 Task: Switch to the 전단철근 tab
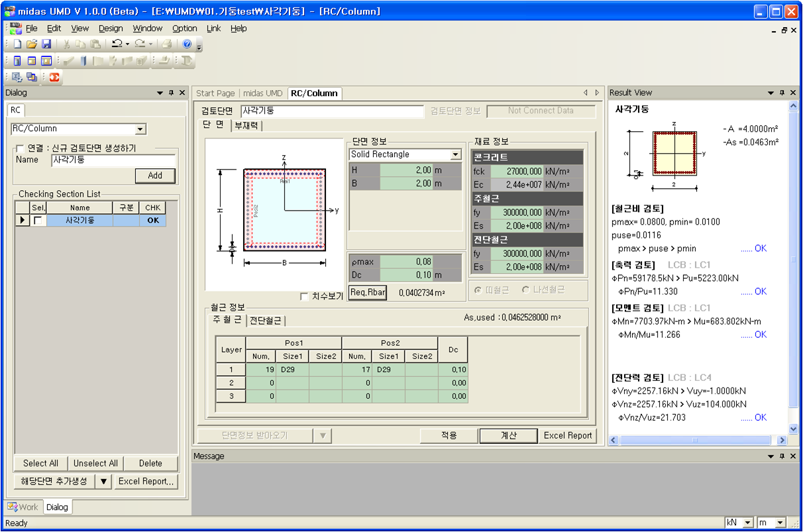pyautogui.click(x=266, y=321)
